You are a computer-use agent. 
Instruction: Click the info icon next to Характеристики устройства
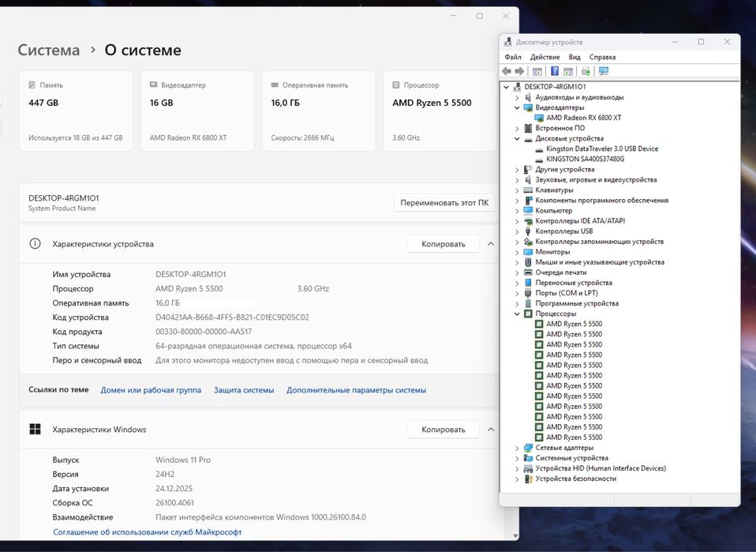[x=35, y=244]
